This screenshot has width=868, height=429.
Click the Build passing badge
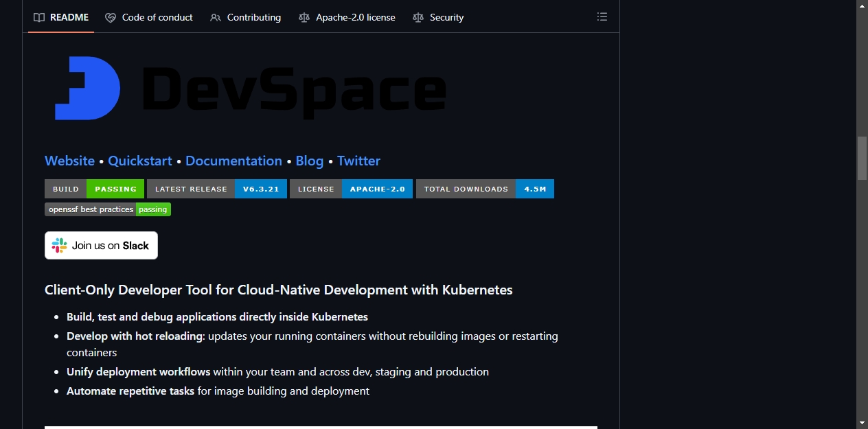pos(94,189)
